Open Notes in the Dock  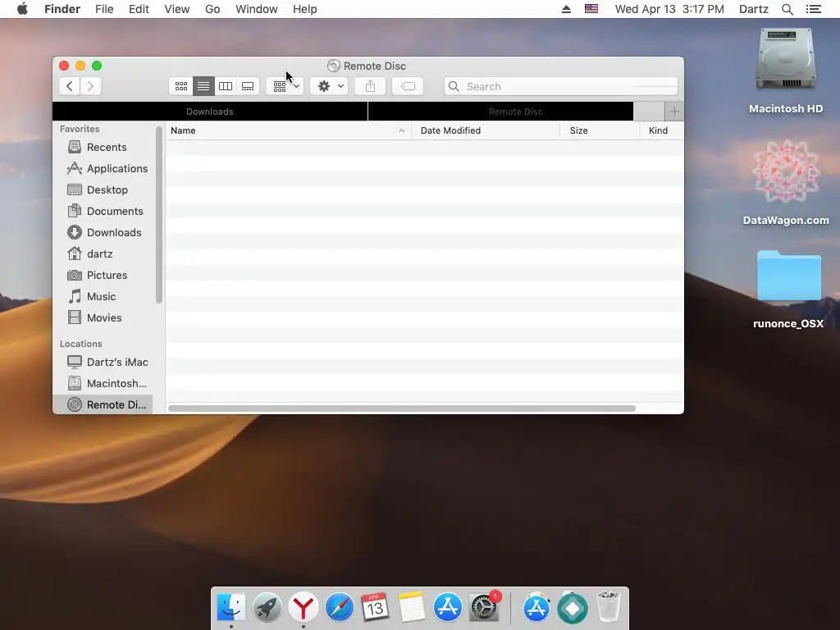(x=412, y=608)
